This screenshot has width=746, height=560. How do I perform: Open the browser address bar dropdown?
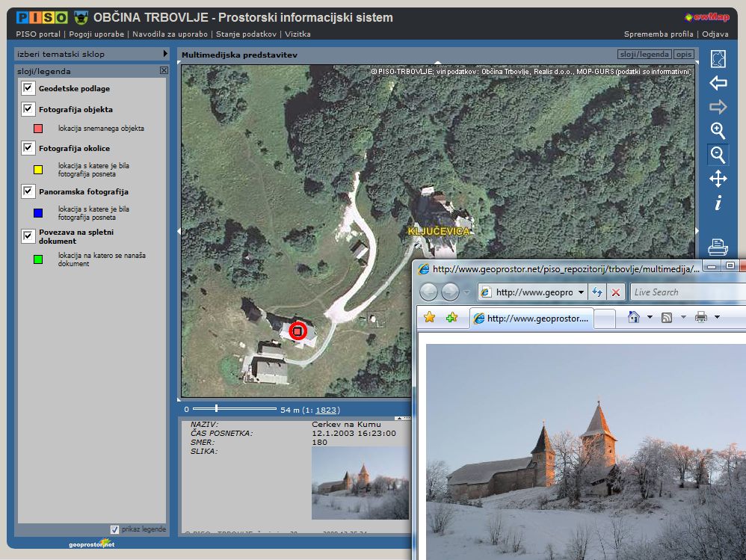point(582,292)
